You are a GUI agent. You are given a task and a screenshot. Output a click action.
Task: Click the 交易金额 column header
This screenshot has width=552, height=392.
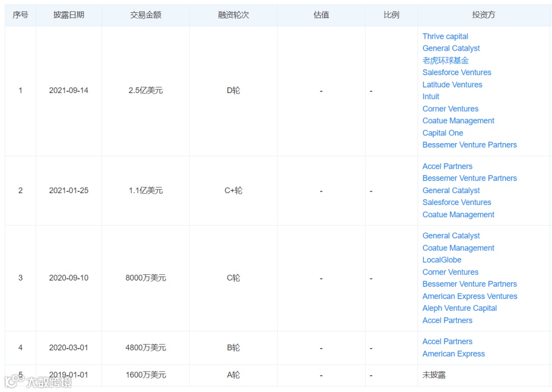145,15
